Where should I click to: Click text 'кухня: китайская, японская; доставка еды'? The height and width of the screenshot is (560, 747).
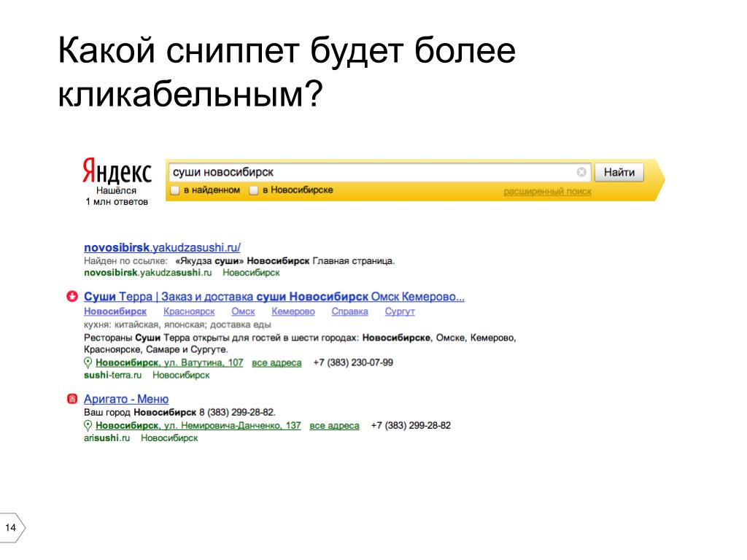tap(177, 324)
